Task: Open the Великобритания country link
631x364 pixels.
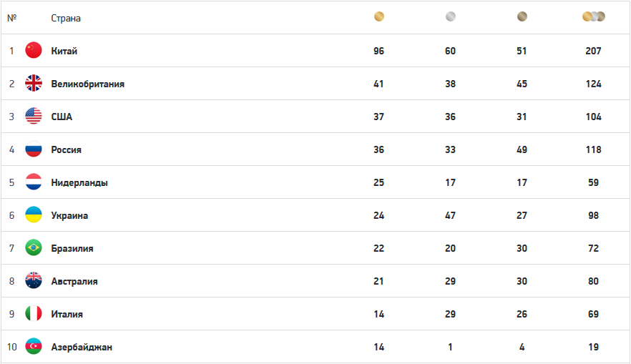Action: click(x=87, y=84)
